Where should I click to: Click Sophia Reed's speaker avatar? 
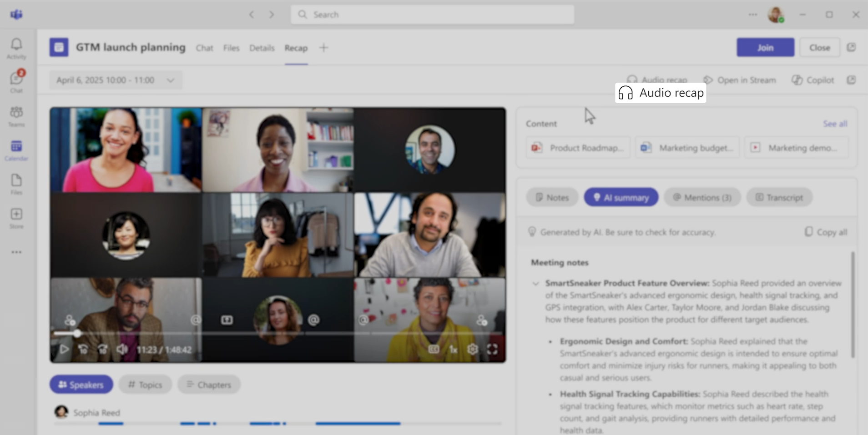(x=61, y=412)
